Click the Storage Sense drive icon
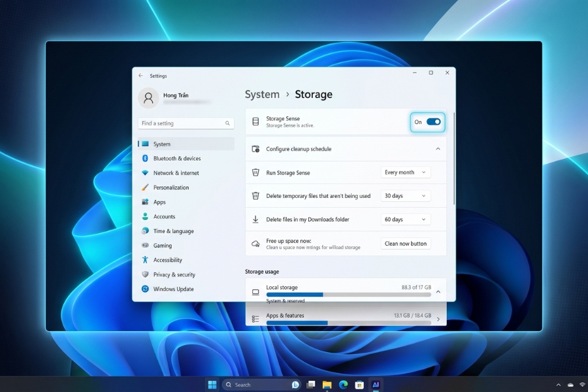This screenshot has width=588, height=392. coord(255,122)
